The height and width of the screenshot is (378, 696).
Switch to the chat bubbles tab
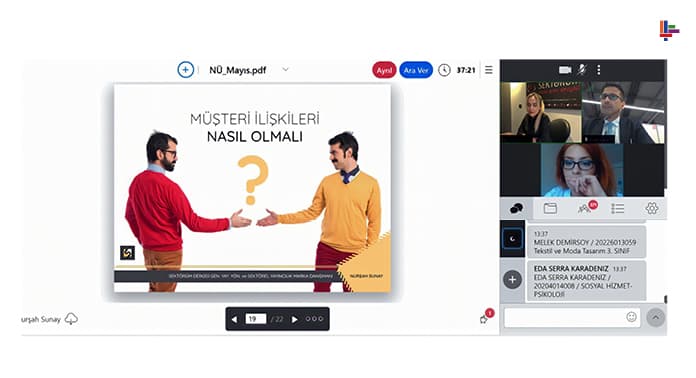click(516, 208)
